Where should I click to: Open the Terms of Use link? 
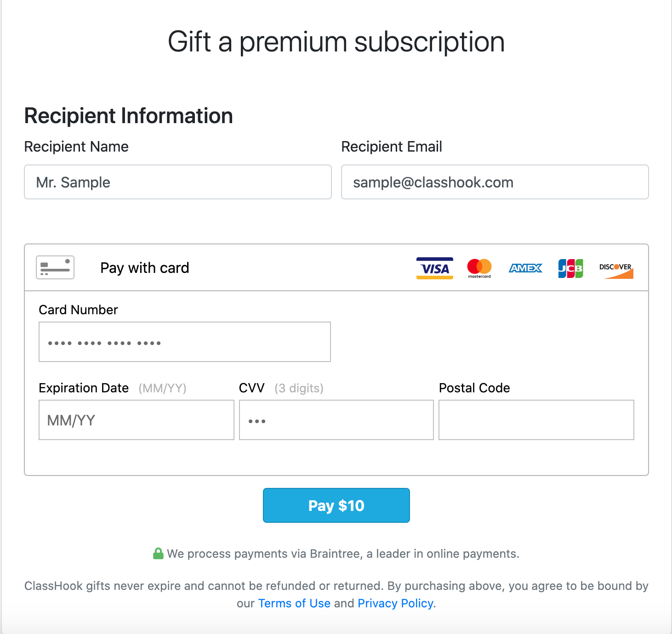(294, 603)
